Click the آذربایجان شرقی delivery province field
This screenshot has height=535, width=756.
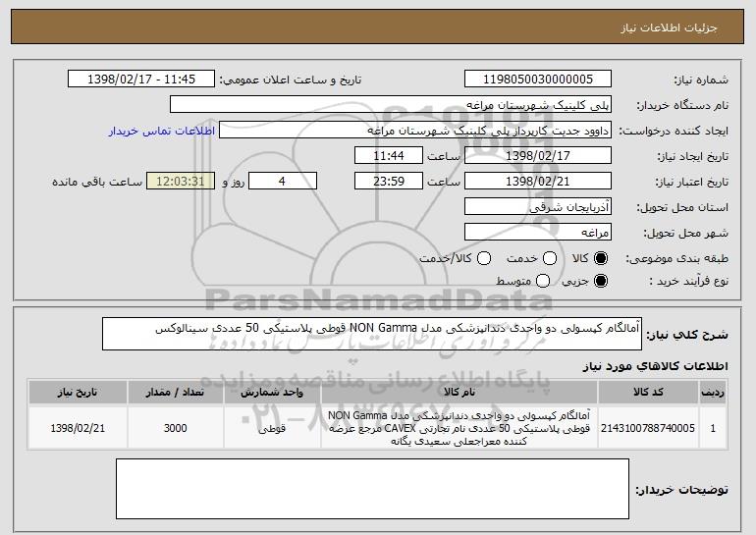click(537, 207)
